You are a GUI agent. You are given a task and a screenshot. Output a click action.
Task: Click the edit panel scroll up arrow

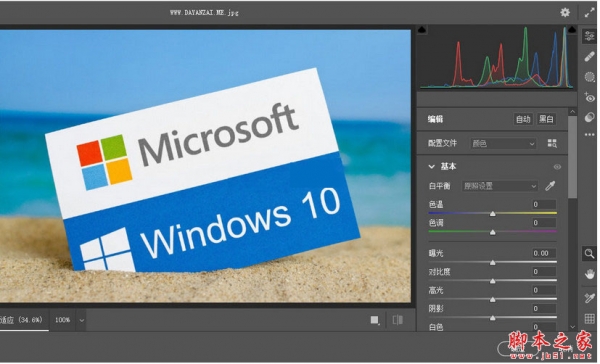tap(572, 112)
